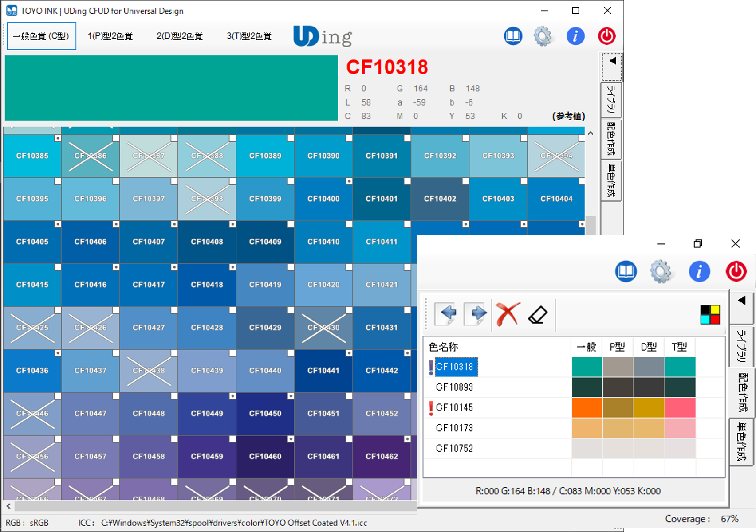Click the blue info icon in main window
Image resolution: width=756 pixels, height=532 pixels.
pyautogui.click(x=575, y=36)
